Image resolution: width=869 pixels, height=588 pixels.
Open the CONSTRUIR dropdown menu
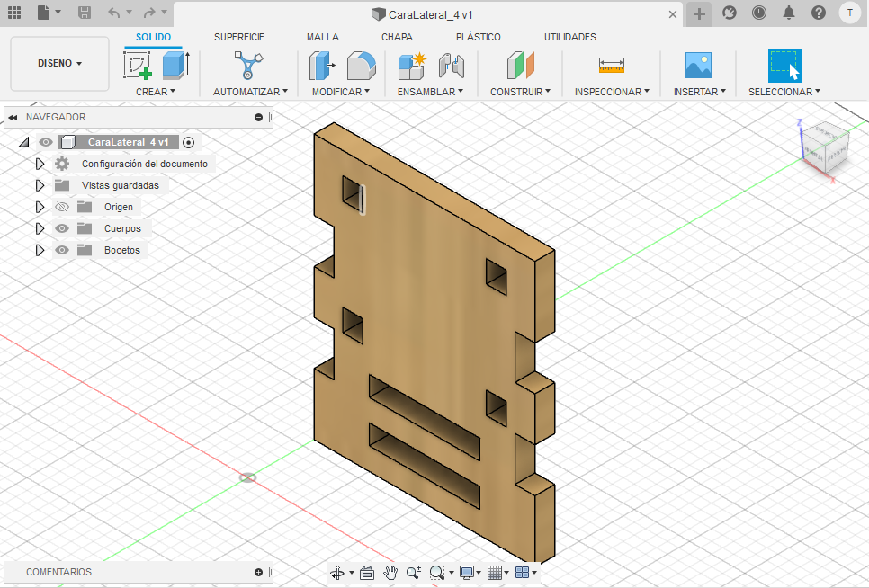pos(520,92)
